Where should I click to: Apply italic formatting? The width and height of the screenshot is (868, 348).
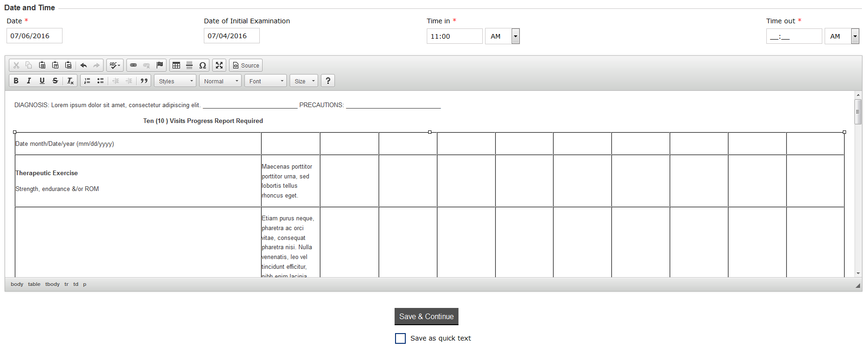(29, 81)
